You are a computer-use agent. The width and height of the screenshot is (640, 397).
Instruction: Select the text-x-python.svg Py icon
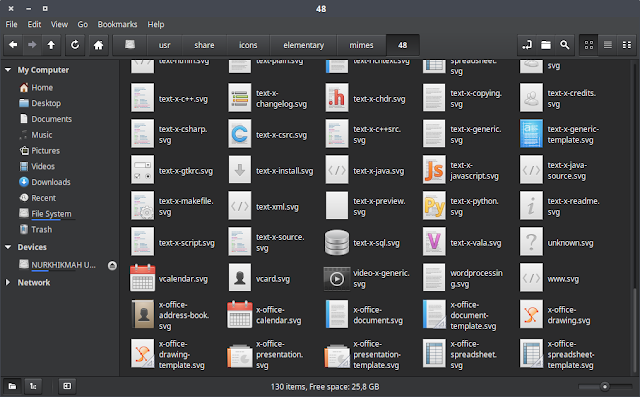434,206
